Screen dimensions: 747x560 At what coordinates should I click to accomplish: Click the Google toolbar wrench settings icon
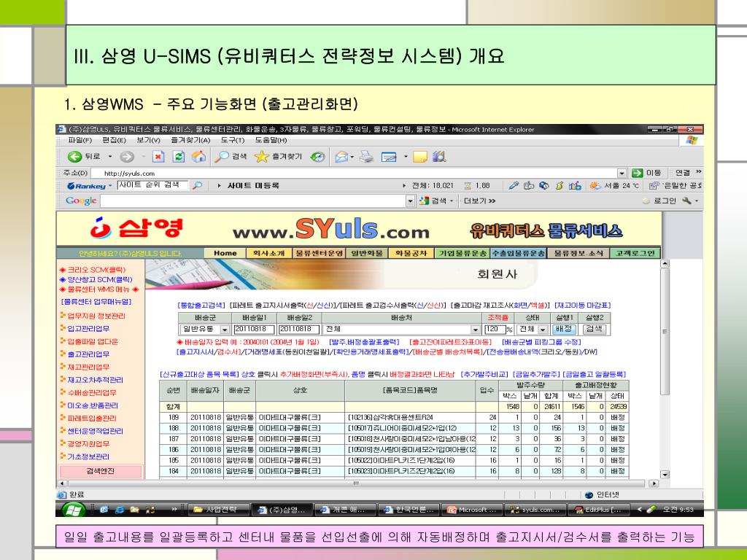tap(686, 201)
